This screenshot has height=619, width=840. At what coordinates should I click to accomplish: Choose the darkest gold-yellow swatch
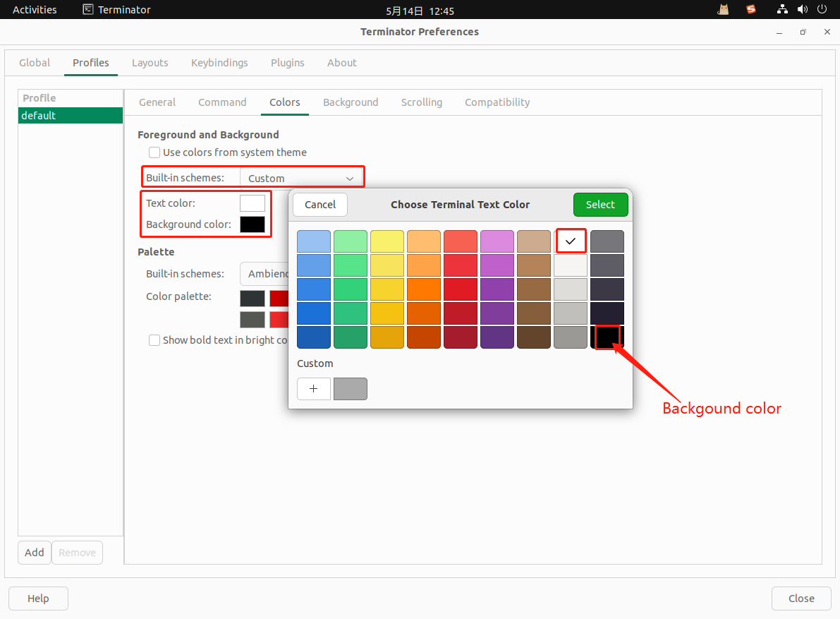[x=387, y=337]
